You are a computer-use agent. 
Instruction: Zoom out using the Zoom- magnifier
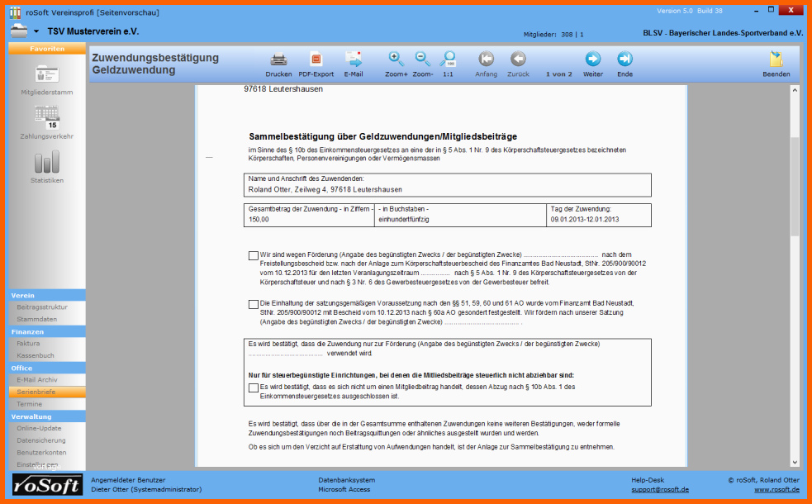click(422, 59)
